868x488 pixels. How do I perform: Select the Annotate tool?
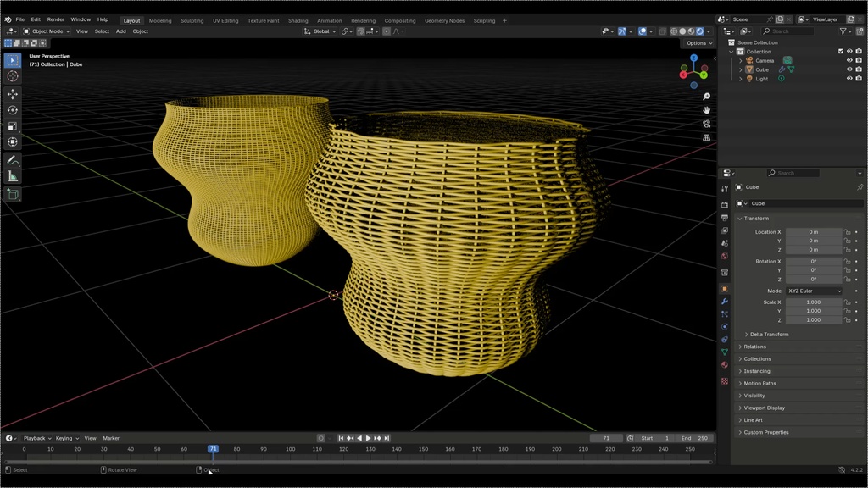tap(13, 160)
